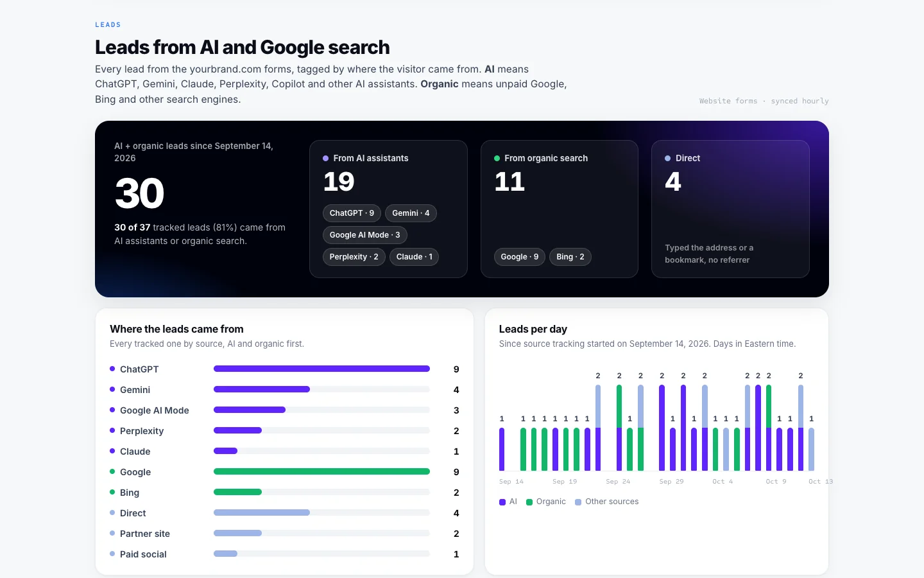The height and width of the screenshot is (578, 924).
Task: Click the "Oct 9" axis label
Action: click(776, 481)
